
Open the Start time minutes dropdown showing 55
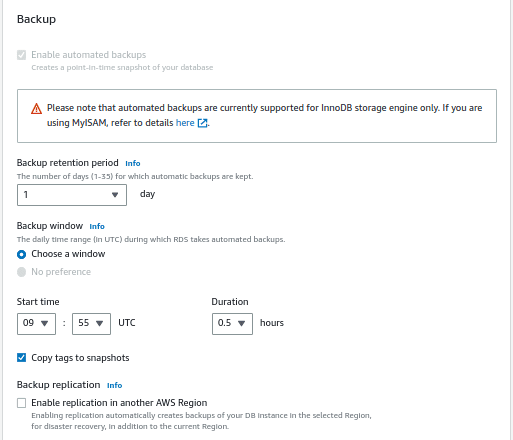click(91, 324)
